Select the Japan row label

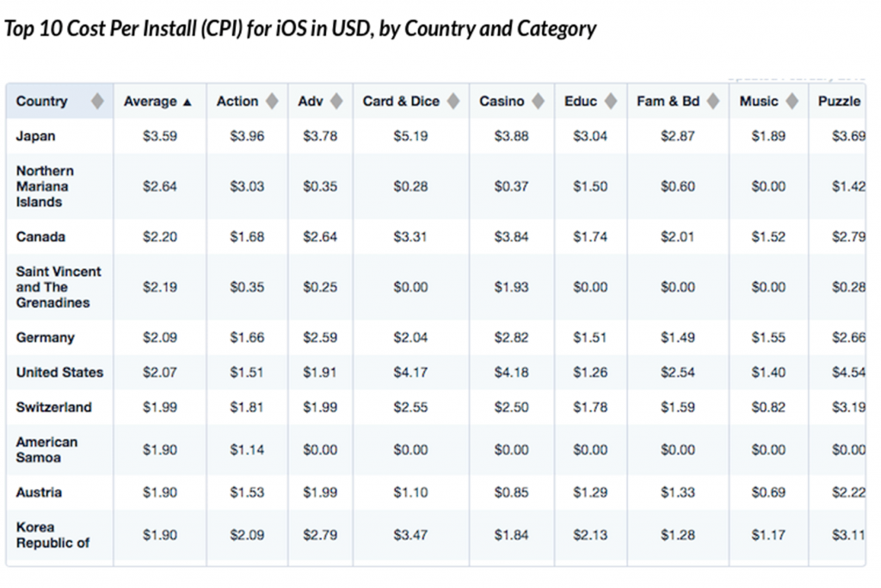35,137
